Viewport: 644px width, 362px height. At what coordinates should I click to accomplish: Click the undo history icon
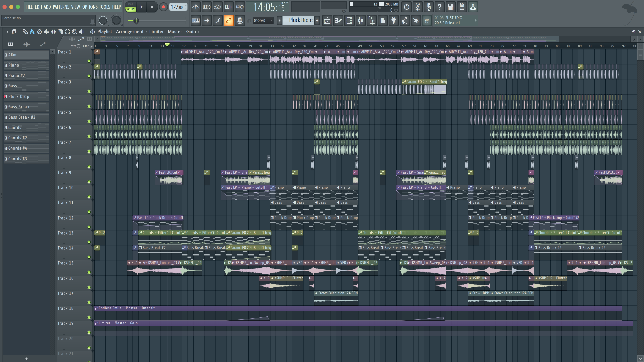coord(407,7)
